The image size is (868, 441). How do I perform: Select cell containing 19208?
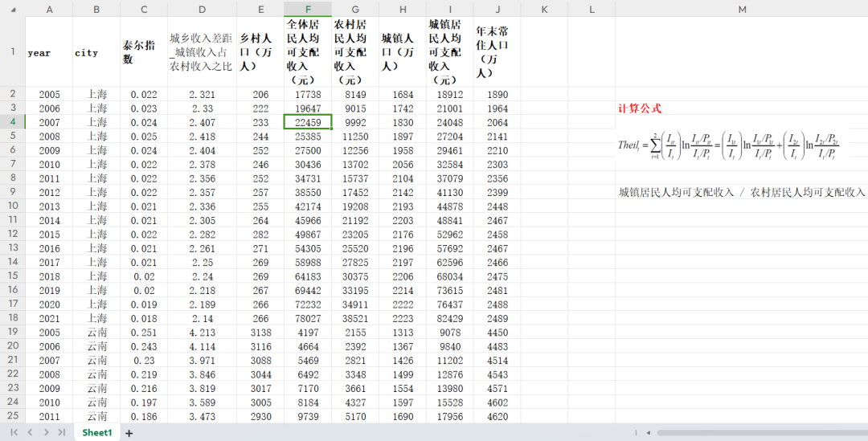click(355, 206)
